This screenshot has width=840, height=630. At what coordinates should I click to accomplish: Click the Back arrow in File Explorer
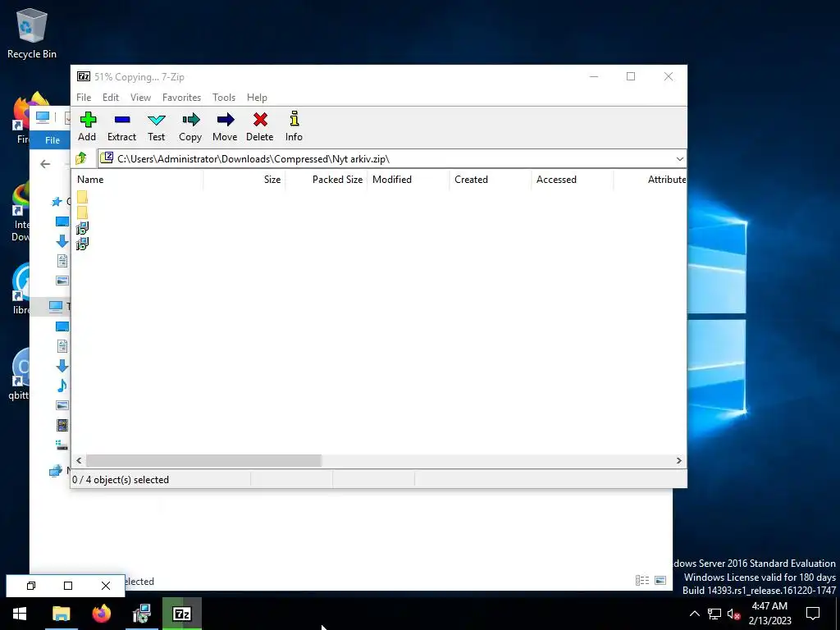tap(45, 164)
